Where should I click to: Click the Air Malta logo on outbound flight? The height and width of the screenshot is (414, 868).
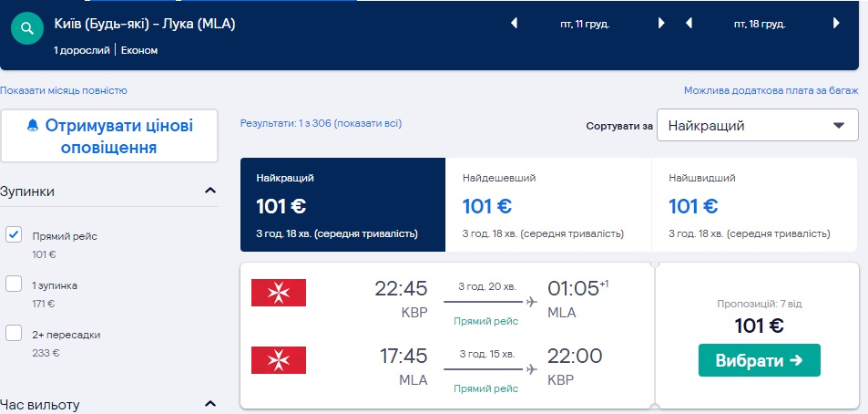(279, 293)
